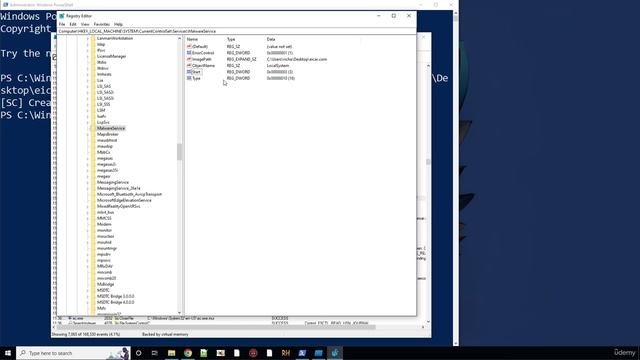The height and width of the screenshot is (360, 640).
Task: Click the MapsBroker folder icon
Action: (93, 134)
